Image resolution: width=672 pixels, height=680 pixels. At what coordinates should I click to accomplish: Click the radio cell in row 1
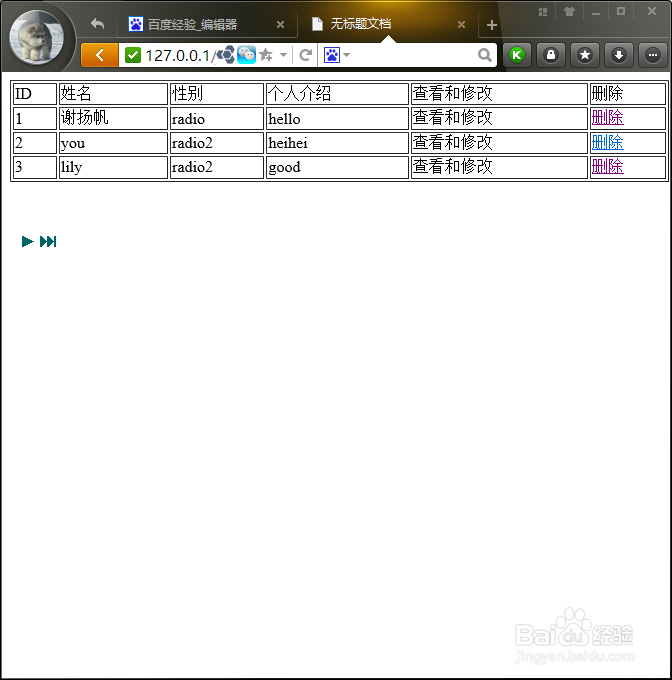click(217, 118)
